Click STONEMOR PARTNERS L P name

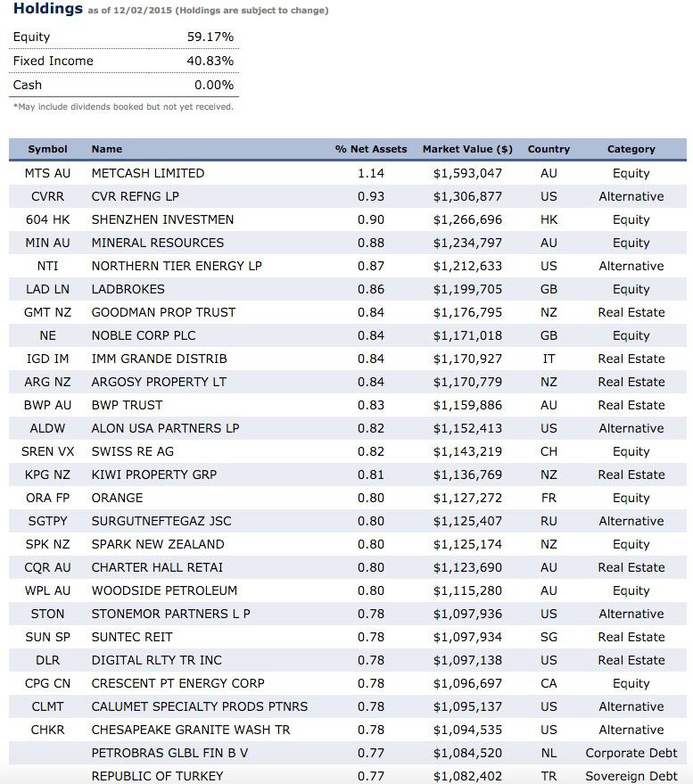170,614
